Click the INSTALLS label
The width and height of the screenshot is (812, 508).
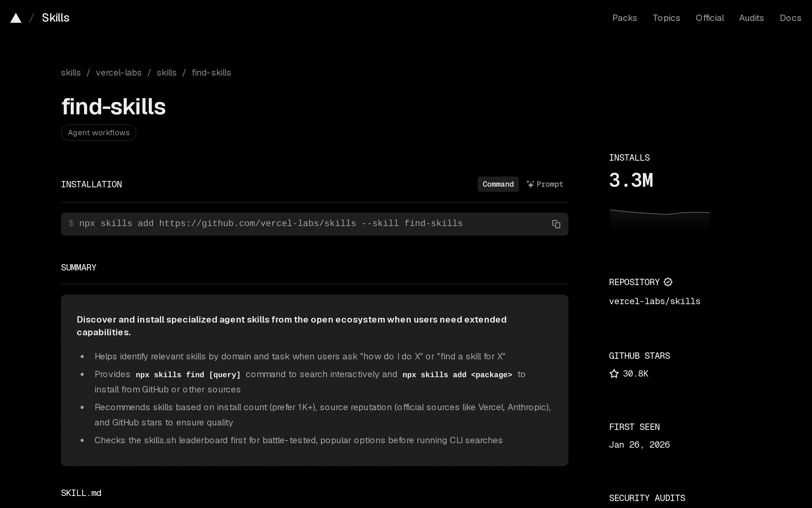pyautogui.click(x=629, y=157)
